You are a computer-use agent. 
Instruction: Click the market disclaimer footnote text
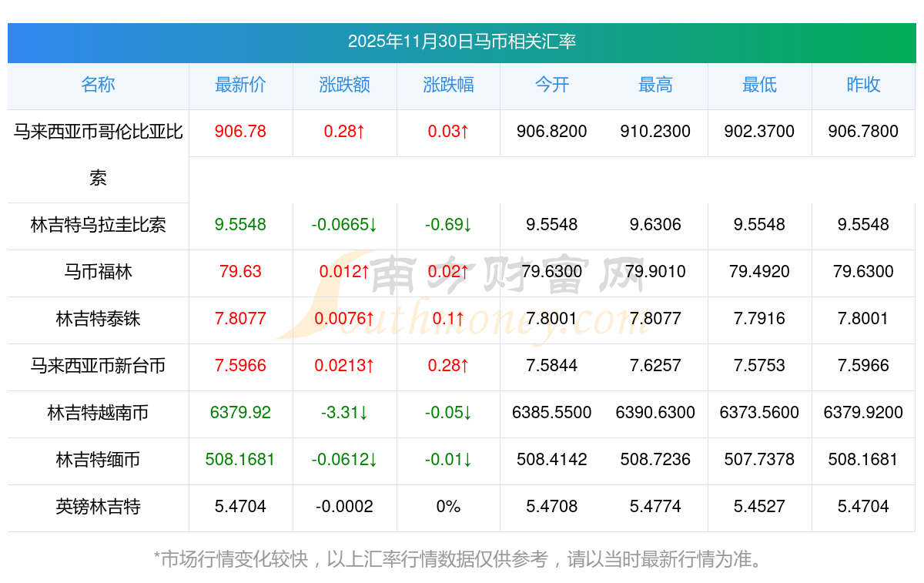tap(462, 559)
